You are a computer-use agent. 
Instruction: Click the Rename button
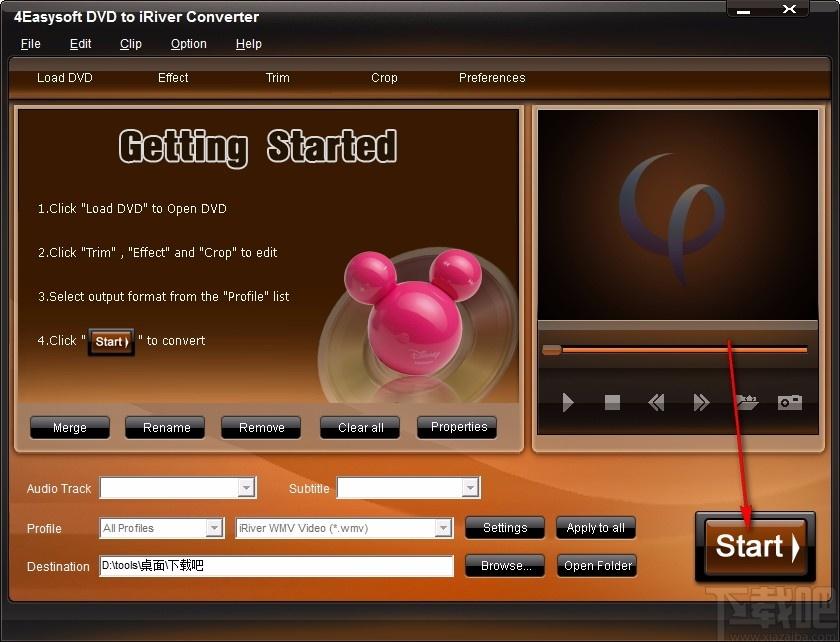point(167,428)
